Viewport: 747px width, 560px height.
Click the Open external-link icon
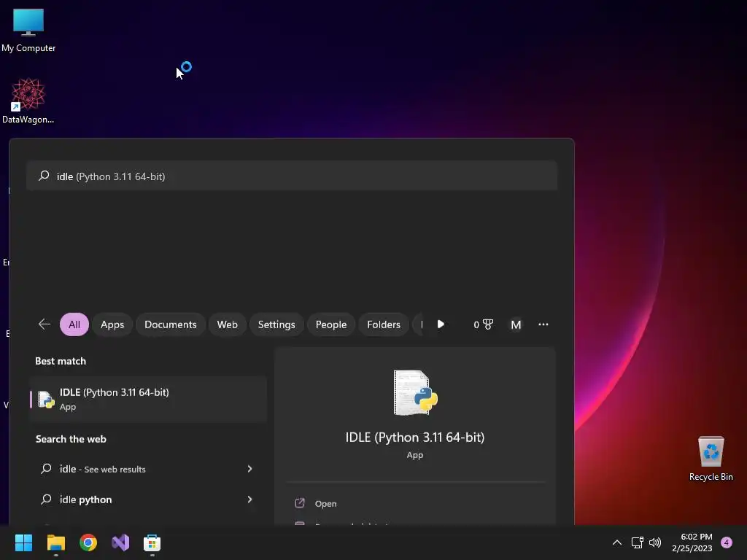pyautogui.click(x=300, y=503)
